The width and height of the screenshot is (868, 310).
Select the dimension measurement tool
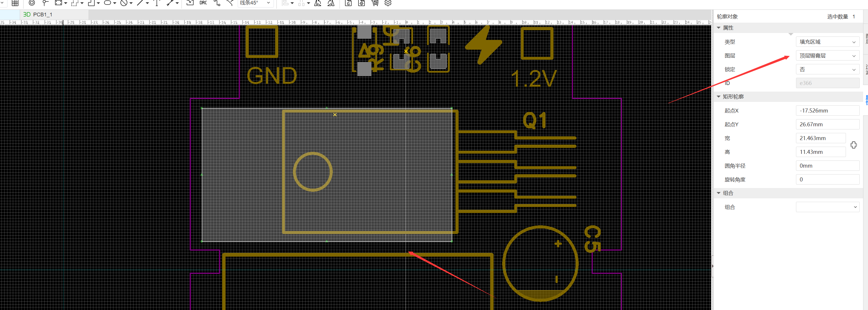point(170,3)
